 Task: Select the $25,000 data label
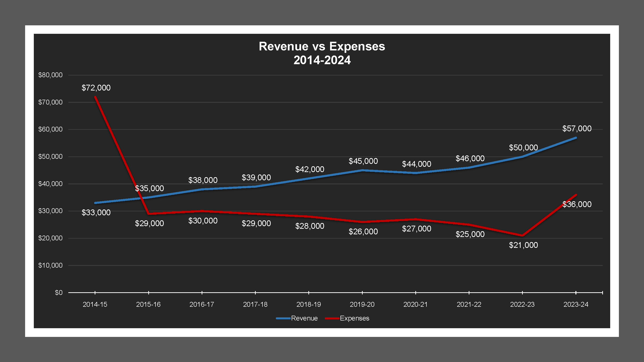[x=470, y=234]
